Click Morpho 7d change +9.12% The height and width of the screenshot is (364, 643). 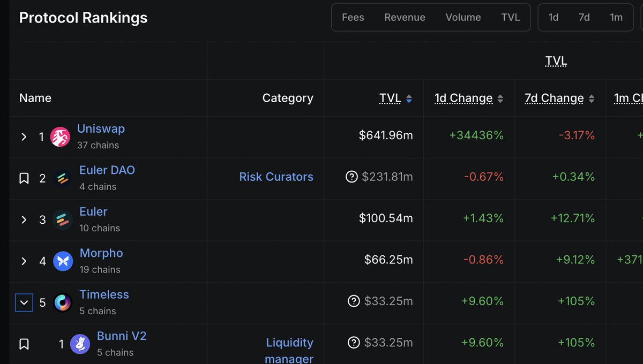(x=576, y=260)
